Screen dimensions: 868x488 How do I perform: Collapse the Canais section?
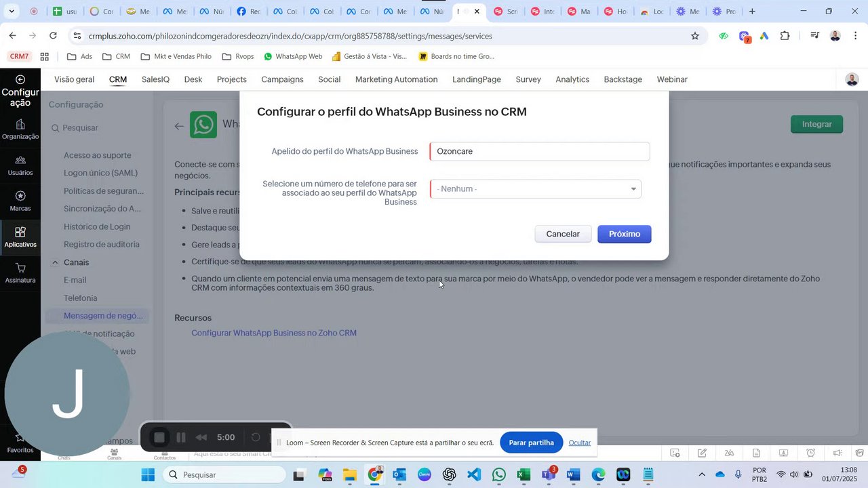[x=55, y=262]
